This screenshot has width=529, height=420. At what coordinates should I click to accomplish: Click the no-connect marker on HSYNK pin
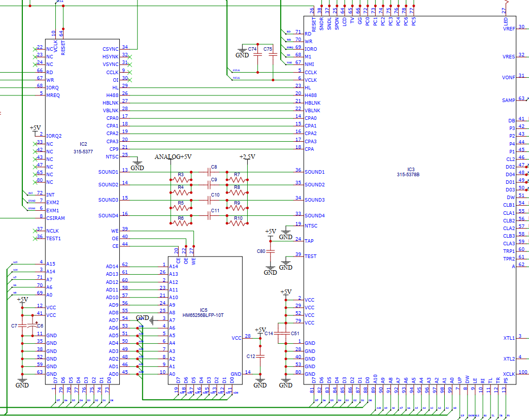(x=130, y=56)
